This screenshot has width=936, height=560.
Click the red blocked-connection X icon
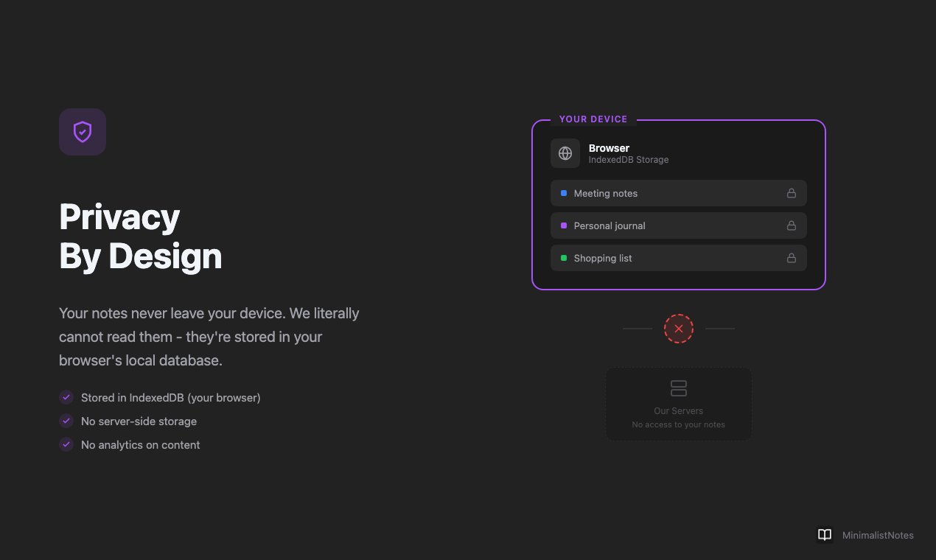(678, 329)
